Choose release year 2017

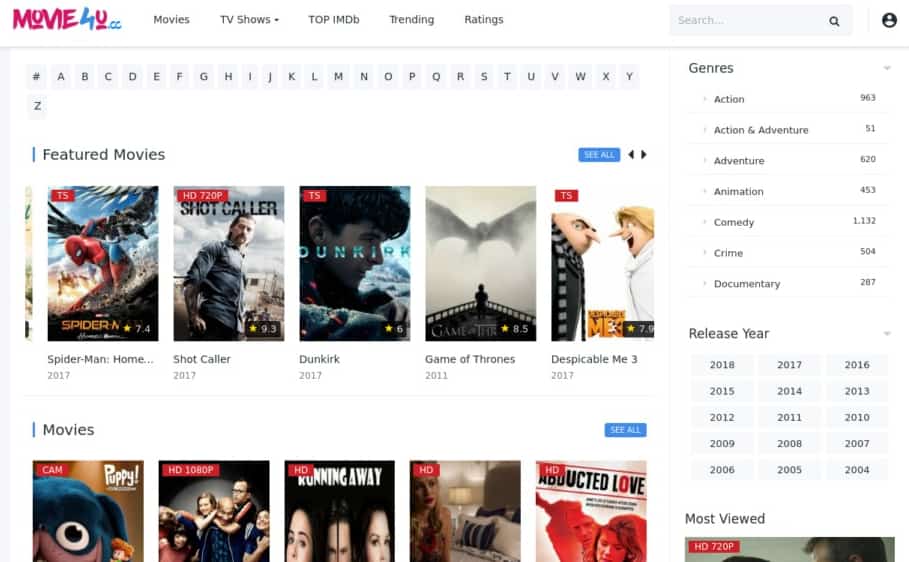coord(789,365)
